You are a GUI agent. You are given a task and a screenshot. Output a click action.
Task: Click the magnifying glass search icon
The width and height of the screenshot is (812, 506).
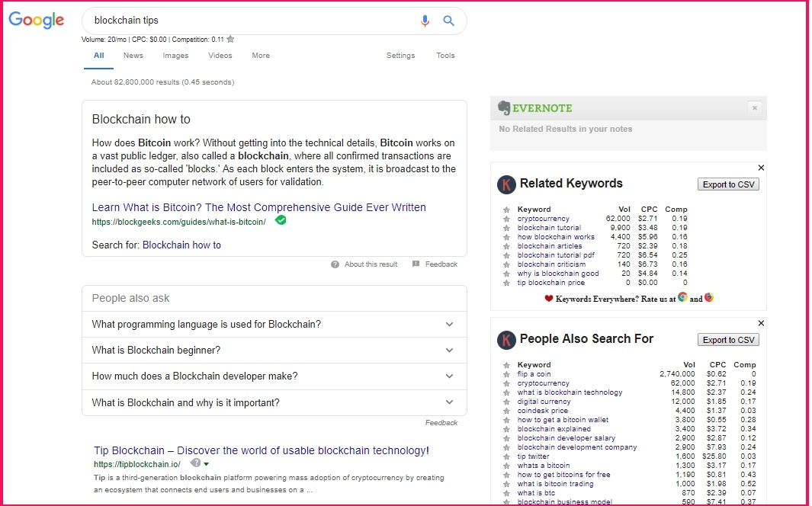[448, 21]
